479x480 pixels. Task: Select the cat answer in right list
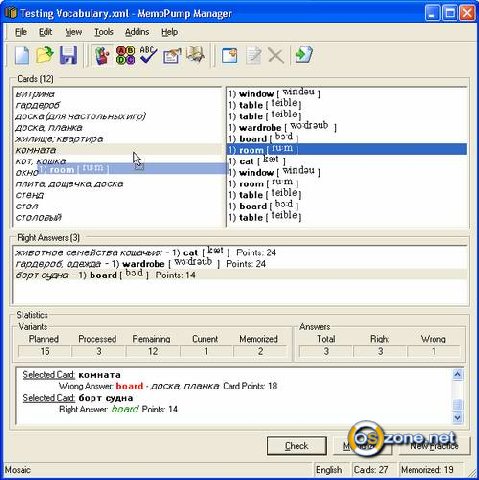click(x=347, y=161)
